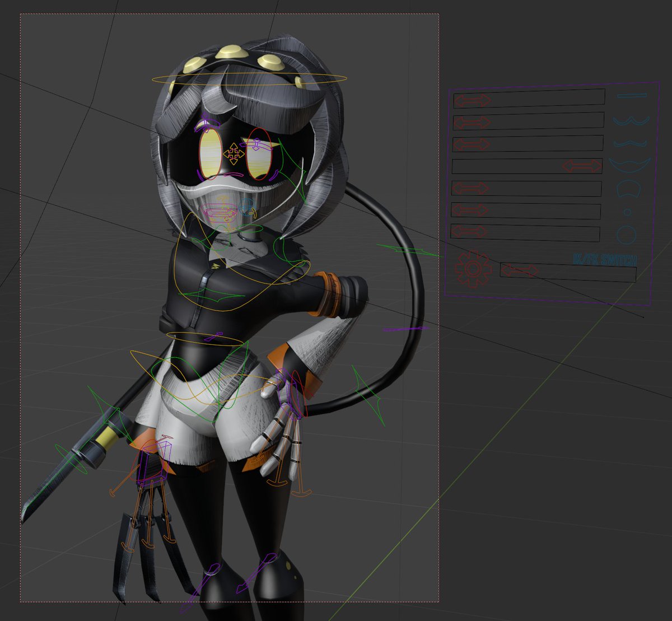Click the flat line mouth shape icon in panel
Screen dimensions: 672x621
coord(632,96)
